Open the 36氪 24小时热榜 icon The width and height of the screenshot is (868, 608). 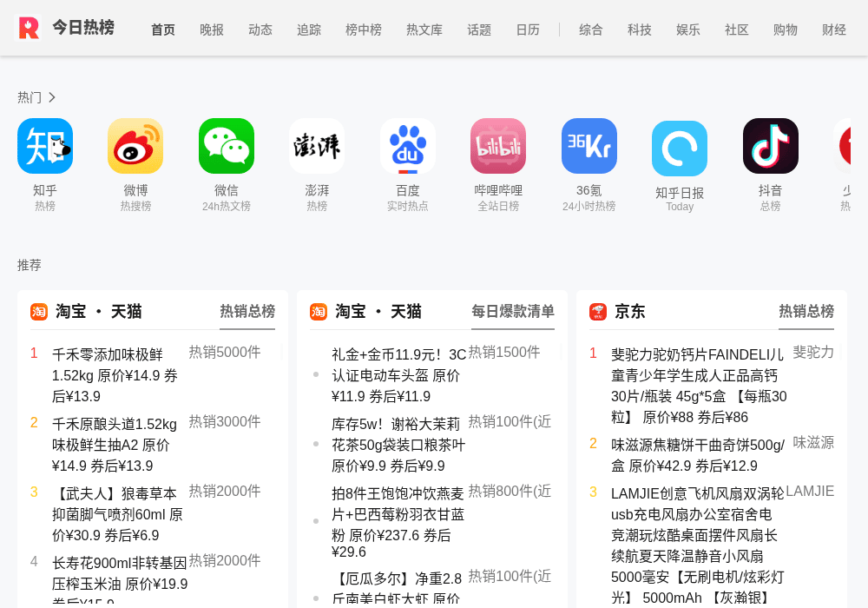589,146
